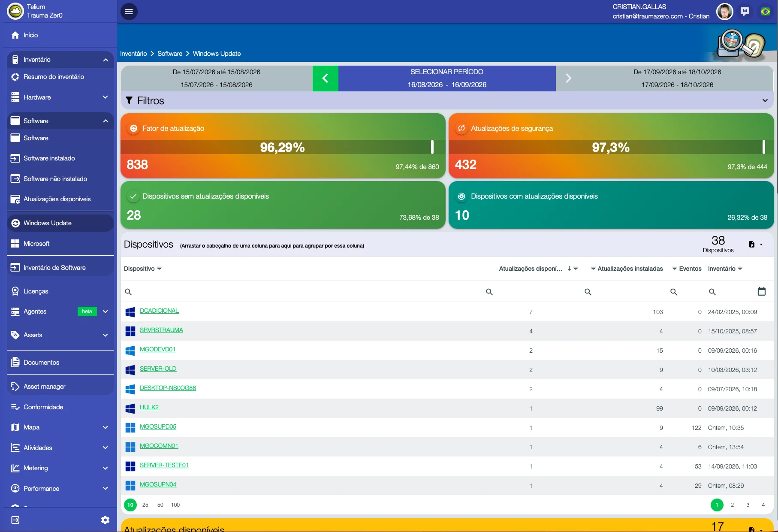Open sidebar settings gear

[105, 520]
